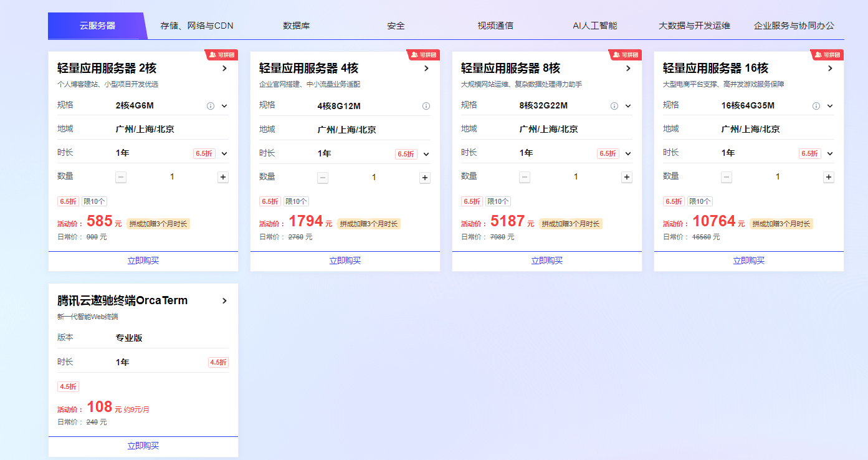Image resolution: width=868 pixels, height=460 pixels.
Task: Open the info tooltip for 4核8G12M spec
Action: coord(426,106)
